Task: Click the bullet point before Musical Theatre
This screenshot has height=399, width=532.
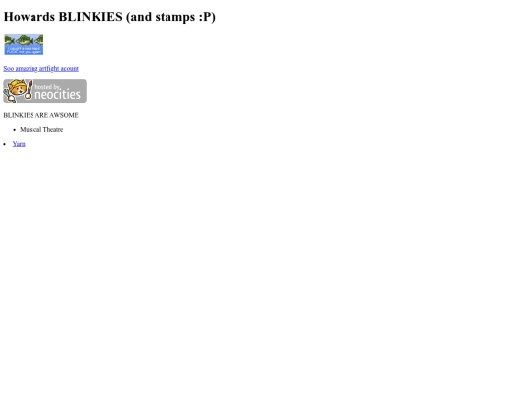Action: pos(14,130)
